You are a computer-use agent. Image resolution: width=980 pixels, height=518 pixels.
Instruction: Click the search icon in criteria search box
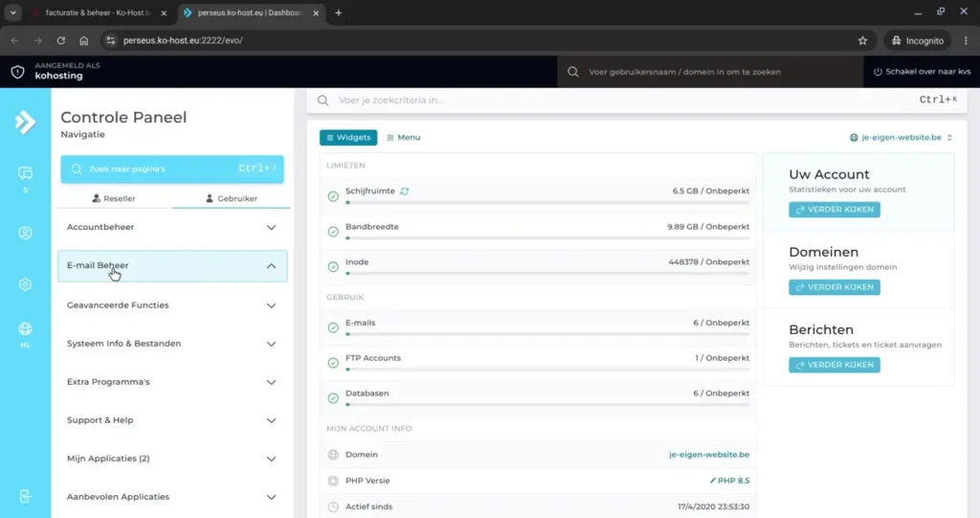tap(323, 101)
